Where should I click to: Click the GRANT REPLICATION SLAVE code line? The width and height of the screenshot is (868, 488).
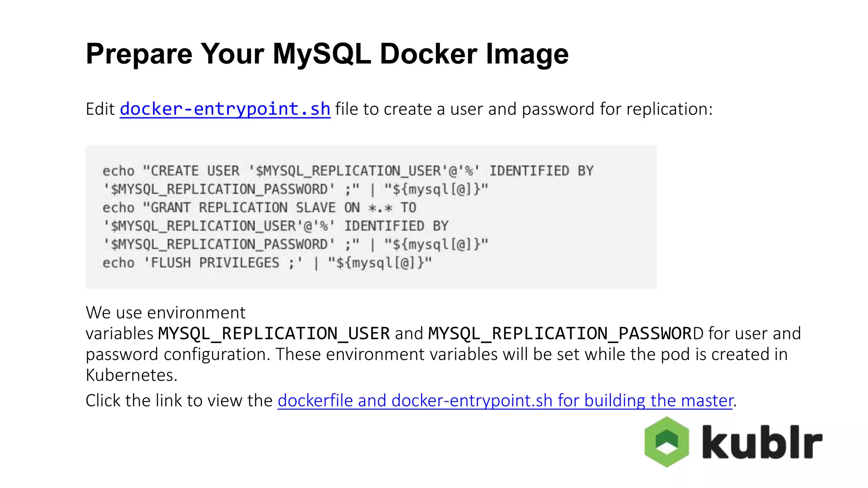click(x=259, y=208)
